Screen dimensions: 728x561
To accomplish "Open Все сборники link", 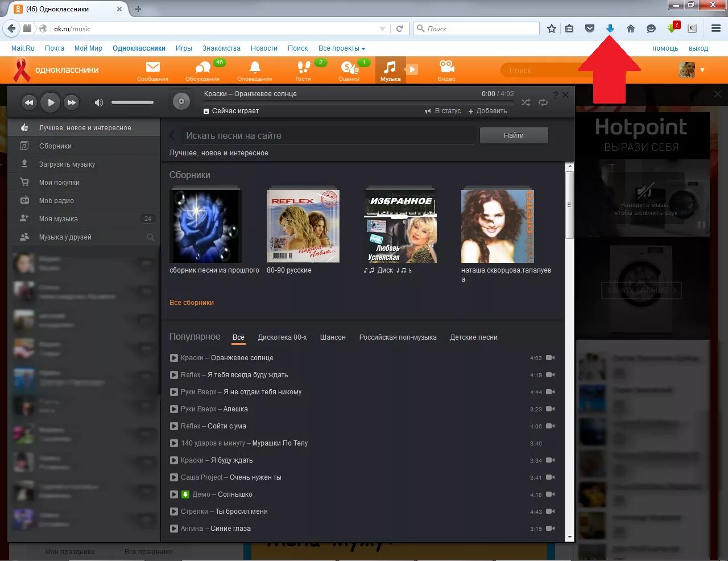I will (x=192, y=303).
